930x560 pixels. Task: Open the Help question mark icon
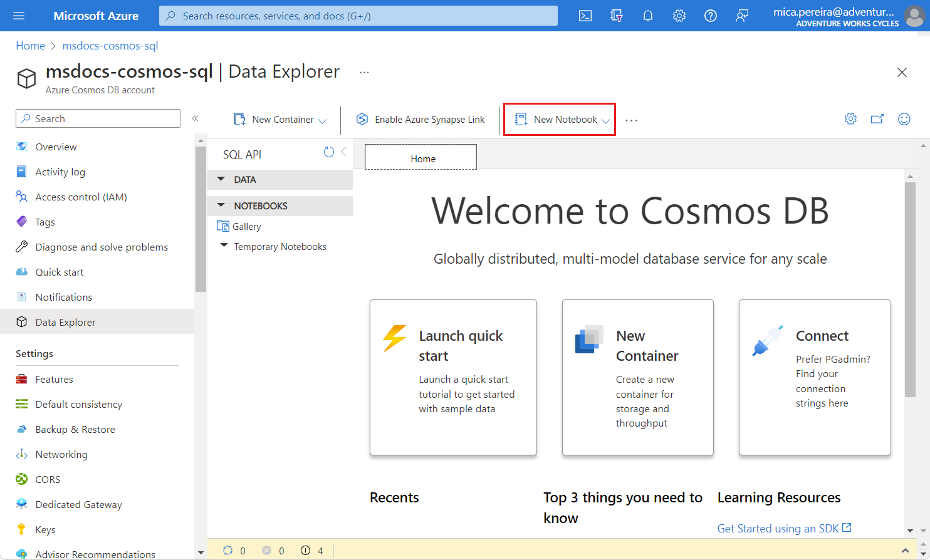(x=711, y=16)
